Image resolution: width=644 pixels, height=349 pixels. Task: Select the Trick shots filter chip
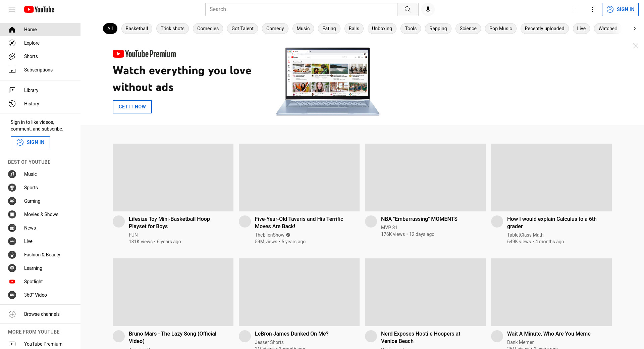coord(172,29)
